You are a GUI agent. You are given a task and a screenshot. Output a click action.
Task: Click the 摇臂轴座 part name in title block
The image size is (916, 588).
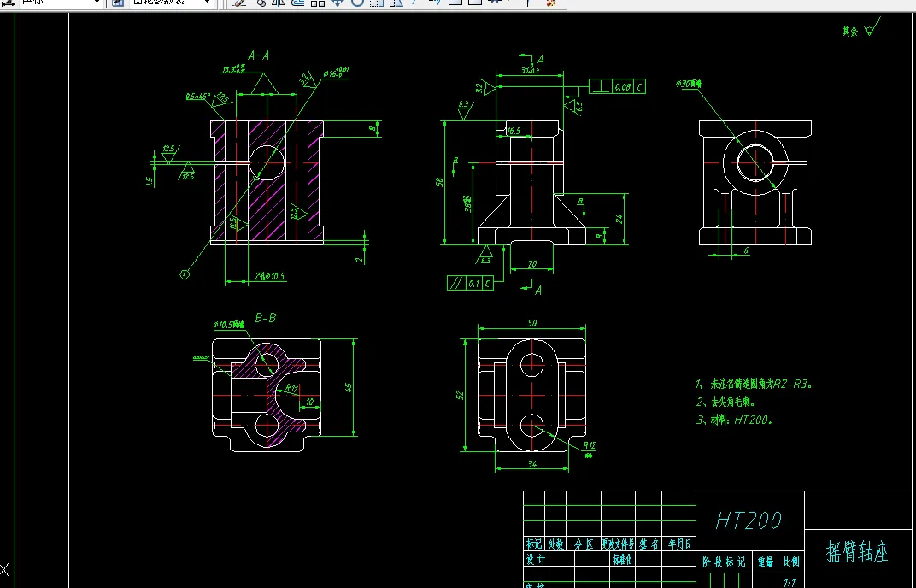[x=857, y=552]
